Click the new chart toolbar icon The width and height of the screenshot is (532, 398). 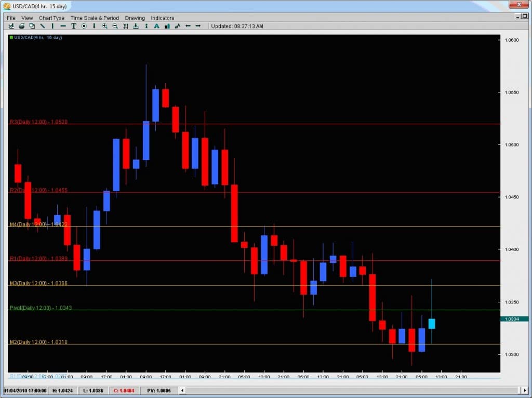[x=11, y=26]
